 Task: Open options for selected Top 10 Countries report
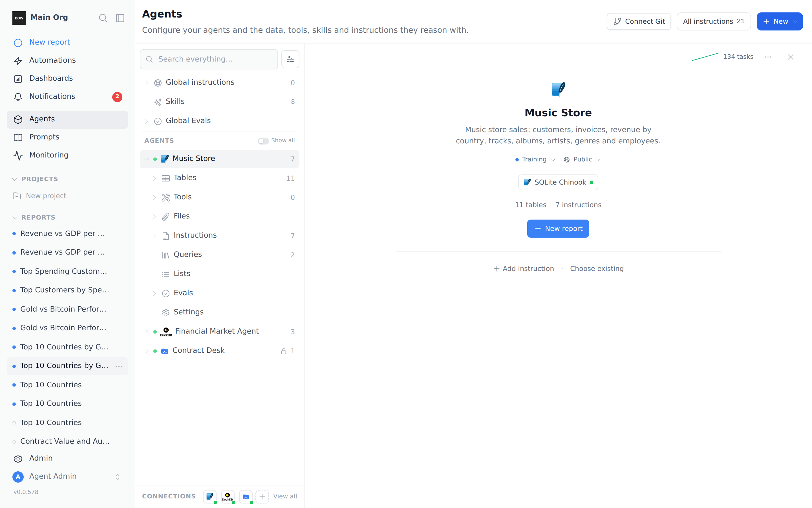pyautogui.click(x=119, y=366)
